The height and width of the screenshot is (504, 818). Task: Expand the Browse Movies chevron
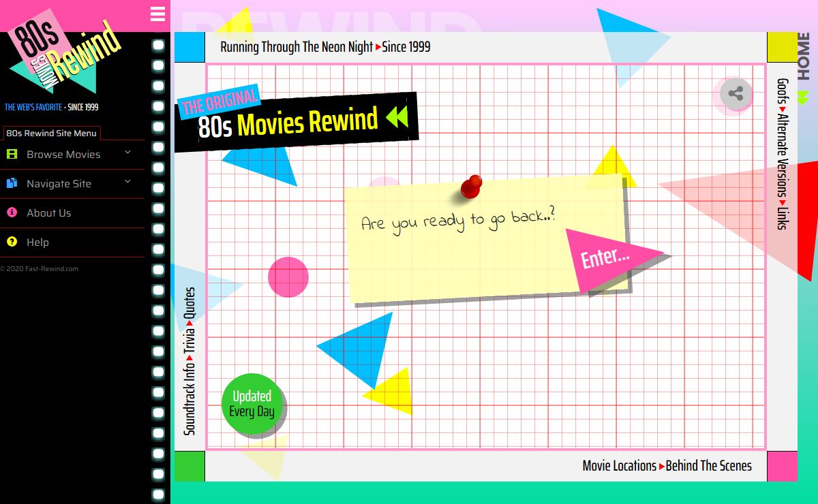[127, 153]
